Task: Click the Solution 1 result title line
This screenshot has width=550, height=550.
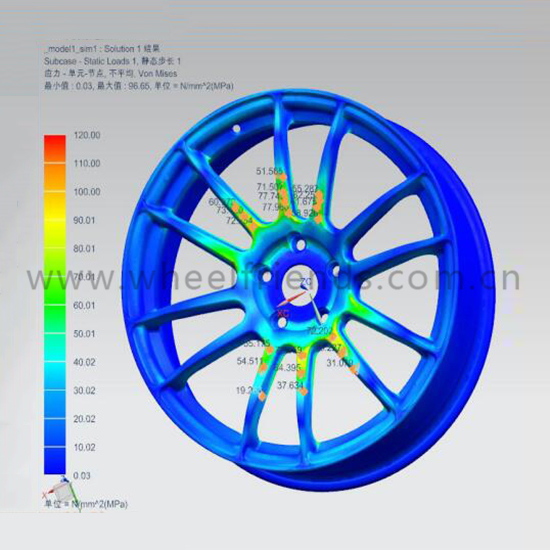Action: coord(102,48)
